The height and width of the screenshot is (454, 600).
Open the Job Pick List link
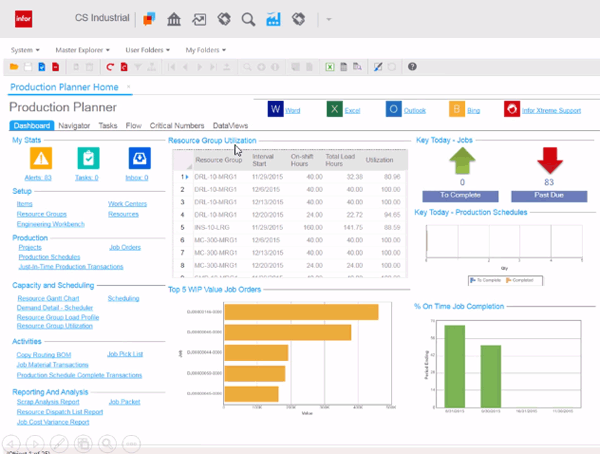coord(125,354)
